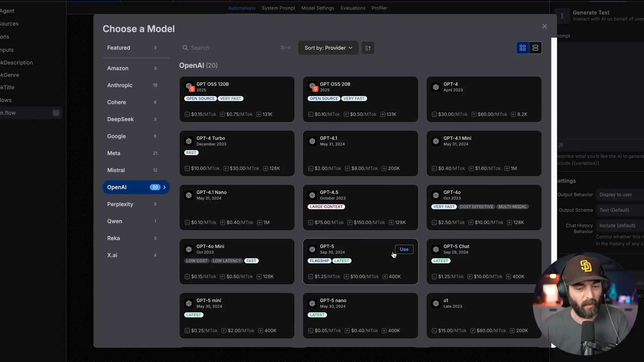The width and height of the screenshot is (644, 362).
Task: Click the search magnifier icon
Action: [185, 48]
